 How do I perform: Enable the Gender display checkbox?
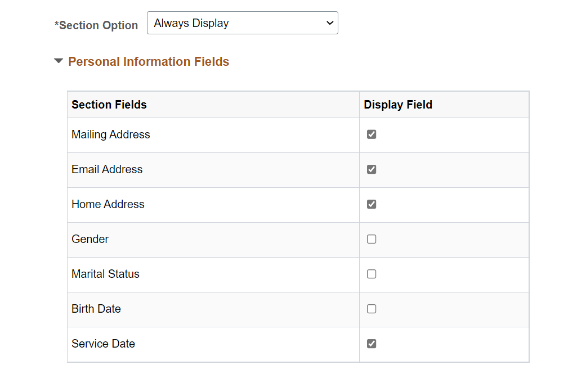[x=372, y=239]
